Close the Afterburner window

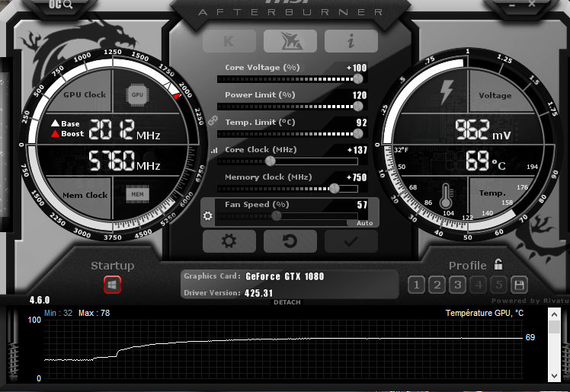pyautogui.click(x=532, y=4)
